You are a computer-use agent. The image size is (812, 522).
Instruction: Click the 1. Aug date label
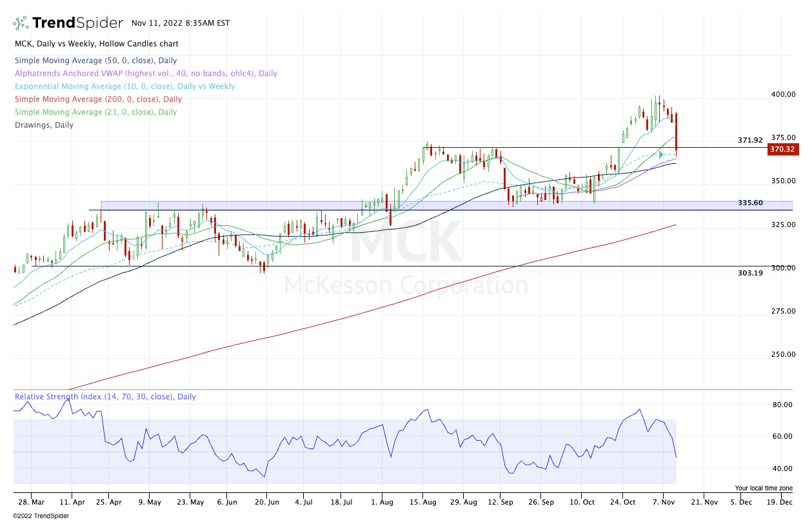[382, 501]
